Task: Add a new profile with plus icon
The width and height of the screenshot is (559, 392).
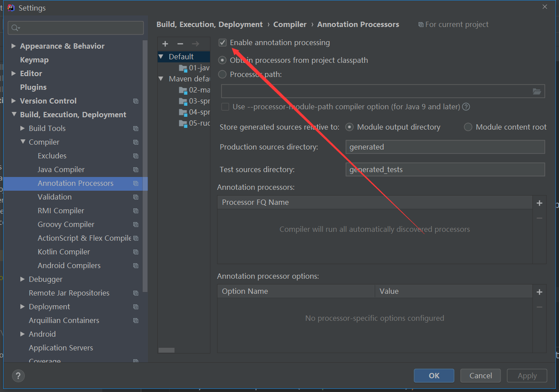Action: click(165, 44)
